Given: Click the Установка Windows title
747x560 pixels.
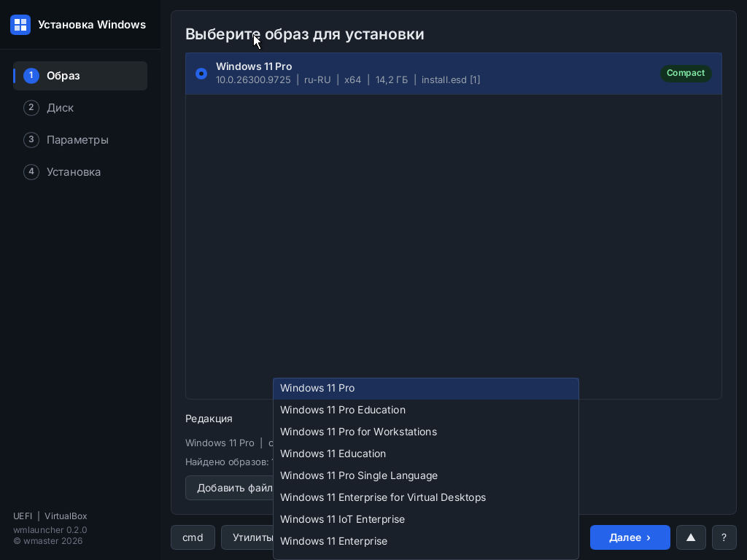Looking at the screenshot, I should coord(92,25).
